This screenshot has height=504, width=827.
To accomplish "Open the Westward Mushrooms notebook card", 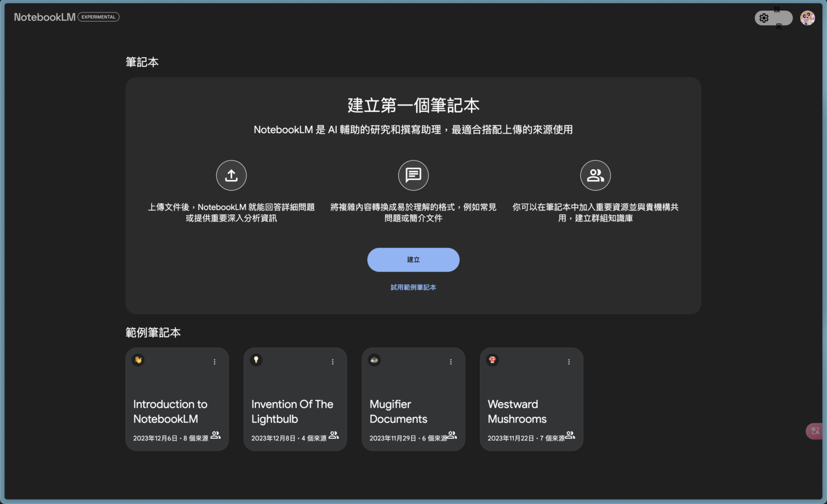I will [525, 398].
